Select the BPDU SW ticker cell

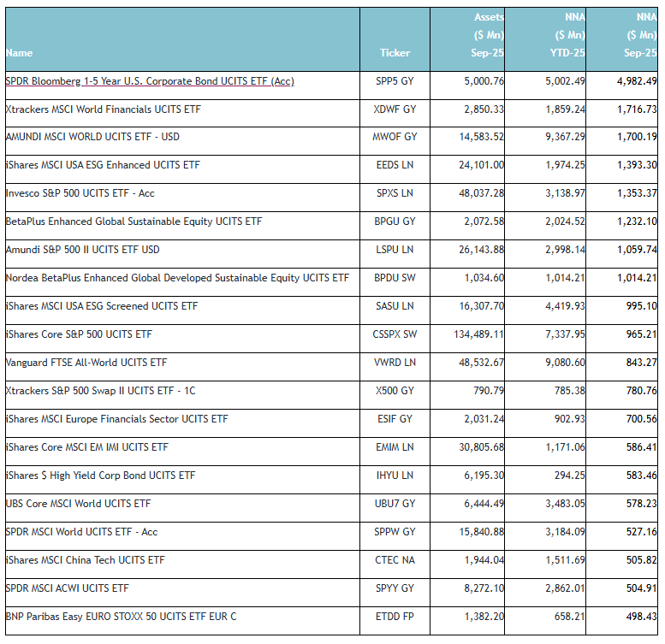click(x=395, y=278)
